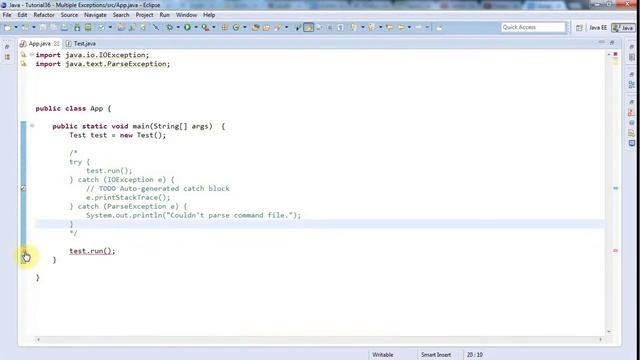
Task: Open the Navigate menu
Action: (95, 15)
